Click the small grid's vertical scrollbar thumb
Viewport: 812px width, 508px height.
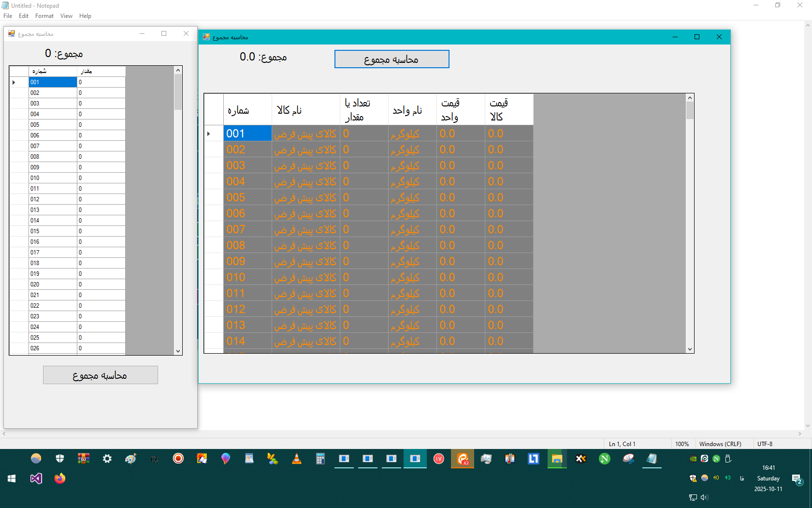point(178,92)
